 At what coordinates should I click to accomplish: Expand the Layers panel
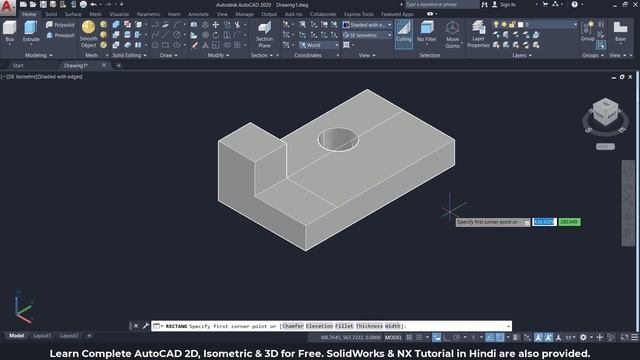pos(522,55)
